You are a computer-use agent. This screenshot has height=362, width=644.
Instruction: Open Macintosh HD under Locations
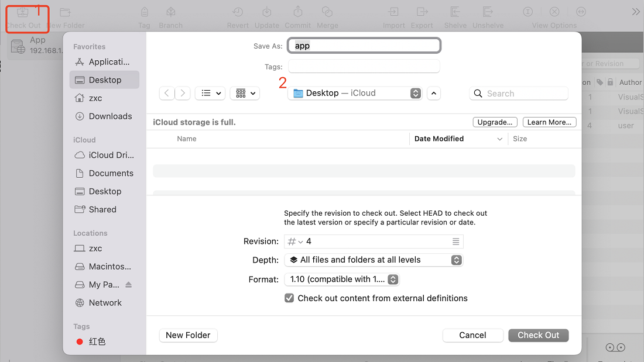tap(104, 266)
